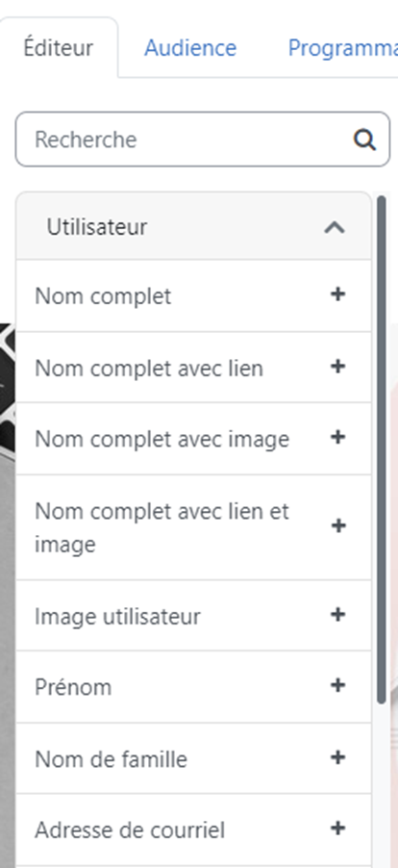Switch to the Audience tab
This screenshot has height=868, width=398.
[190, 48]
